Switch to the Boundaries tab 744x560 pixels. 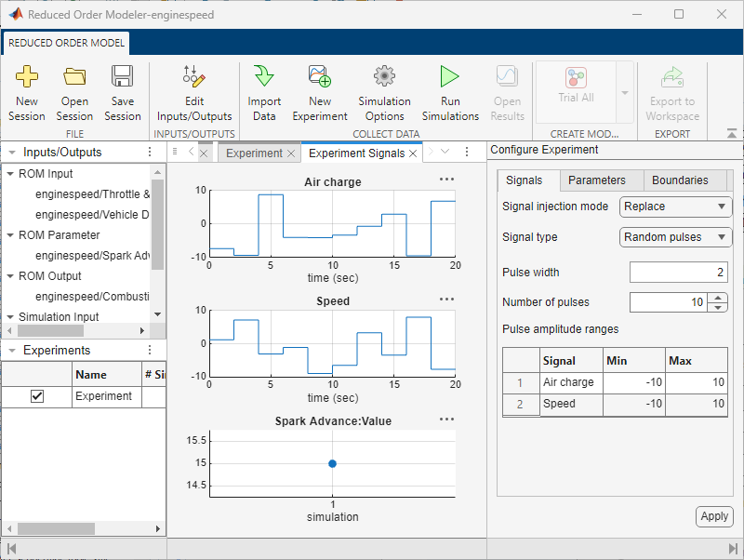tap(681, 180)
